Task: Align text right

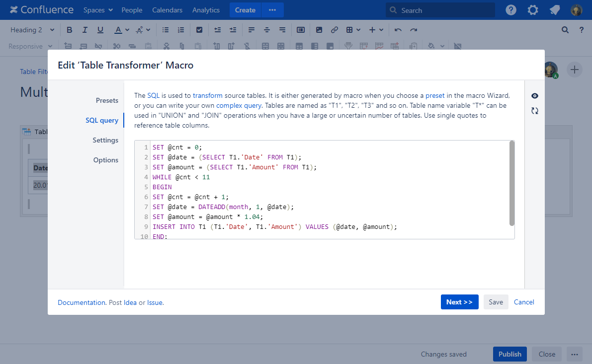Action: (x=282, y=30)
